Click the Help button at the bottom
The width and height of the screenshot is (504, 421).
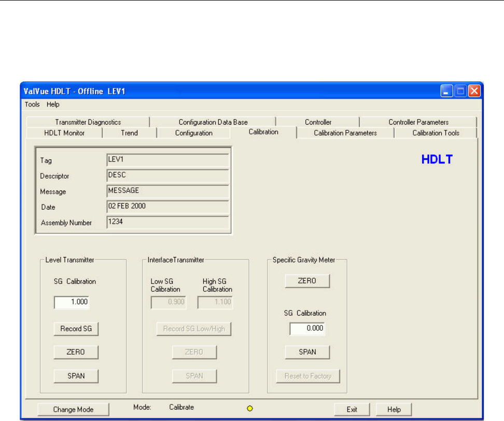pos(394,410)
